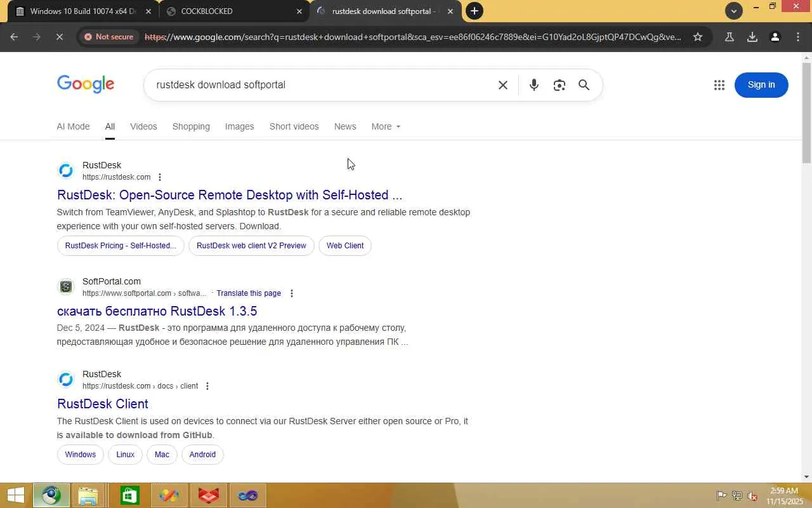
Task: Open the RustDesk Open-Source Remote Desktop result
Action: (x=230, y=195)
